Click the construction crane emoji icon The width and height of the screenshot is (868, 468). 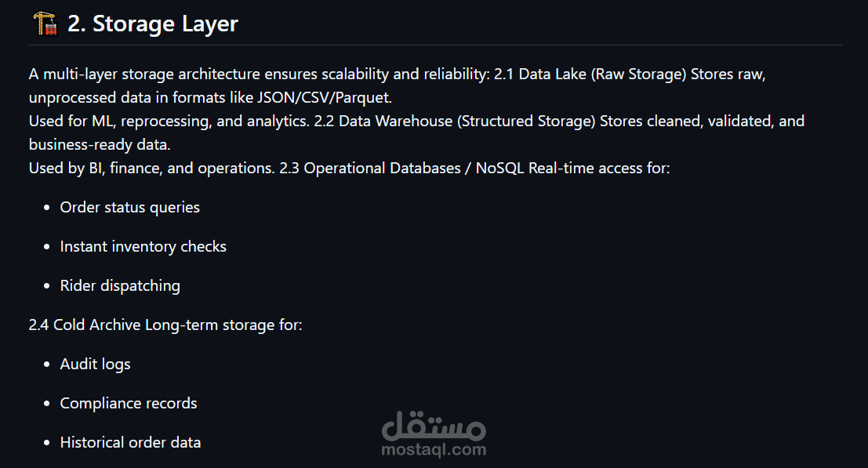pos(44,24)
